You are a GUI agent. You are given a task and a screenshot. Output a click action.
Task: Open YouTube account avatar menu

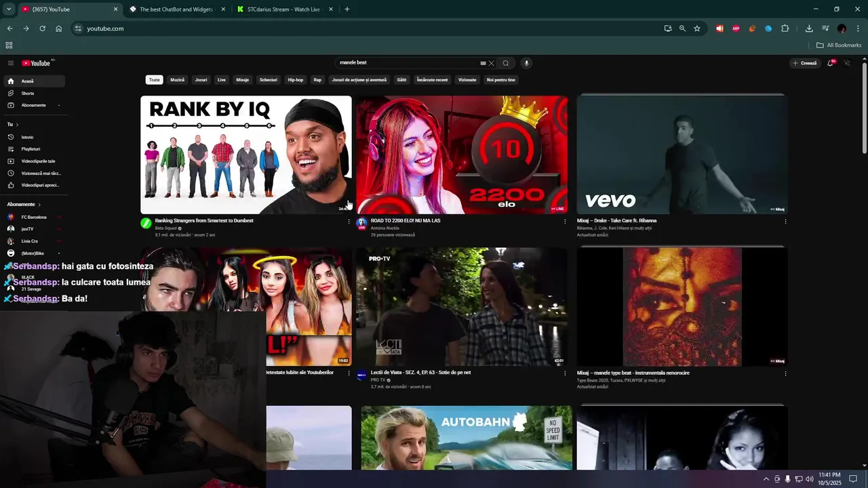[x=847, y=63]
